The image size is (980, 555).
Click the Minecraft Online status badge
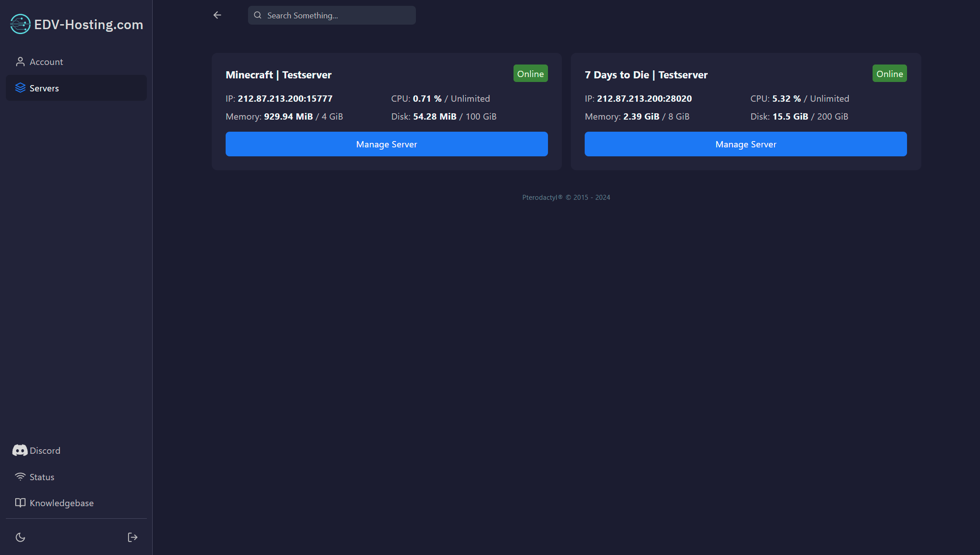pyautogui.click(x=531, y=73)
